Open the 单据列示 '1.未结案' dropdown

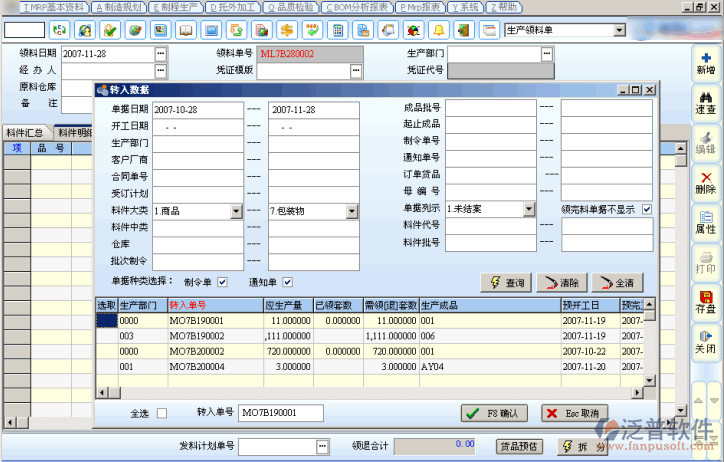click(526, 209)
